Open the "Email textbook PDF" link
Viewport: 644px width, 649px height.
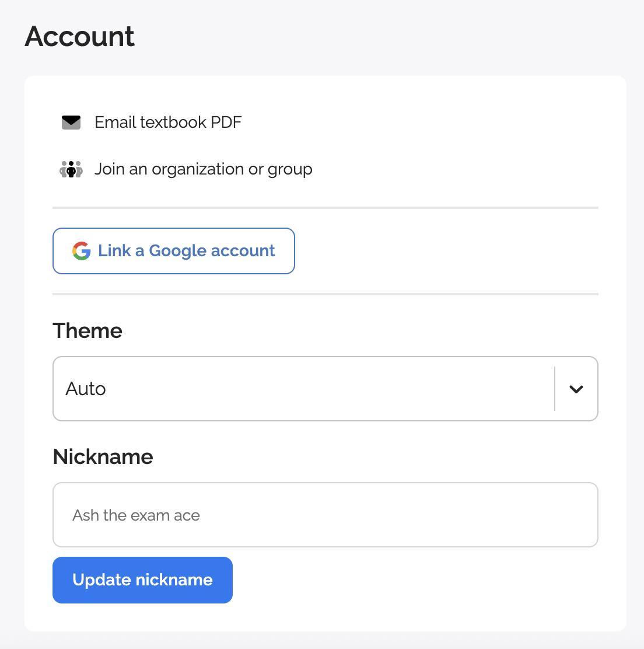(168, 123)
